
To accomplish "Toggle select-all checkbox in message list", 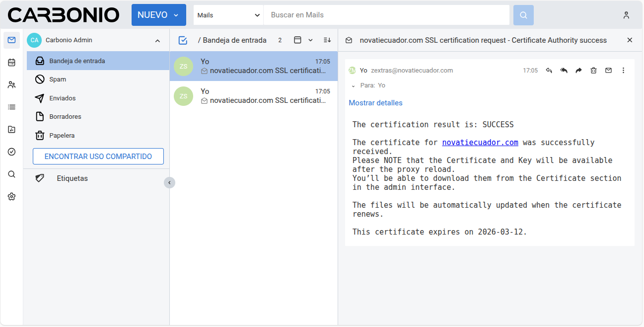I will [x=183, y=40].
